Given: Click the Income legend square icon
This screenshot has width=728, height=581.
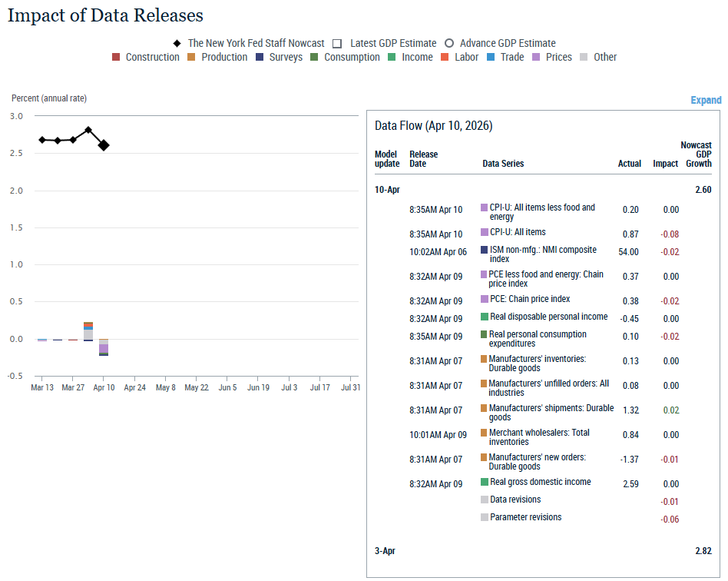Looking at the screenshot, I should (392, 57).
